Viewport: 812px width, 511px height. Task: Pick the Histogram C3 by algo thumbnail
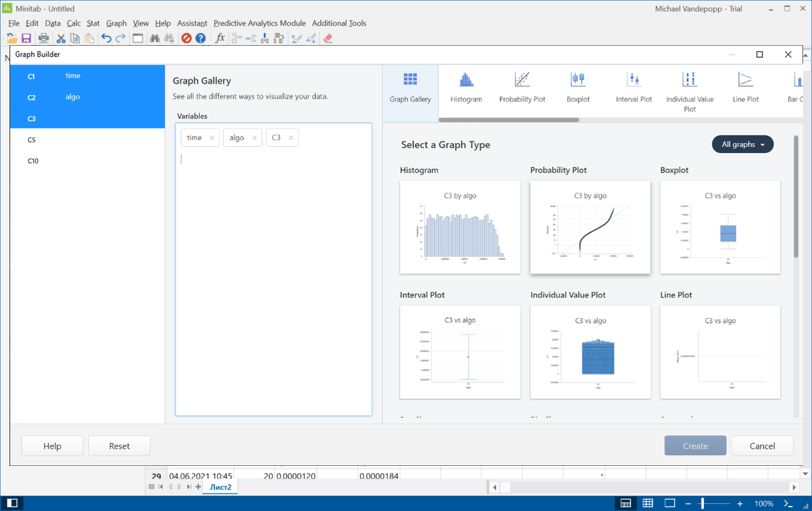tap(460, 228)
